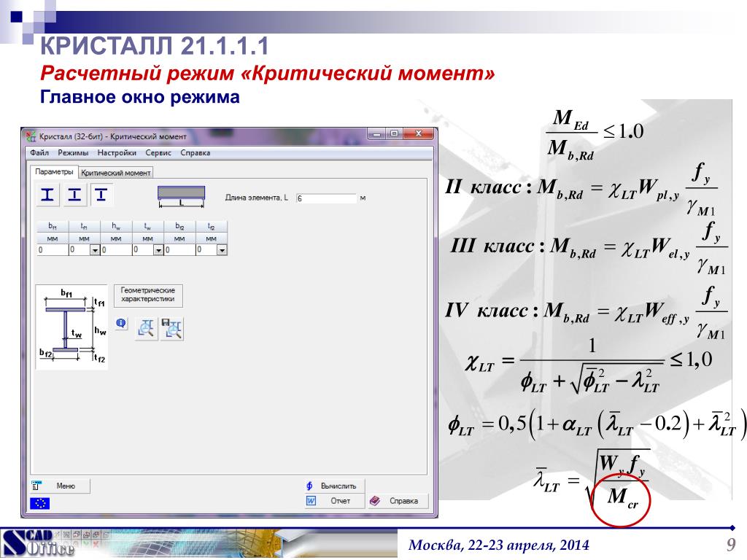Screen dimensions: 747x560
Task: Select the second I-beam section type icon
Action: (x=75, y=195)
